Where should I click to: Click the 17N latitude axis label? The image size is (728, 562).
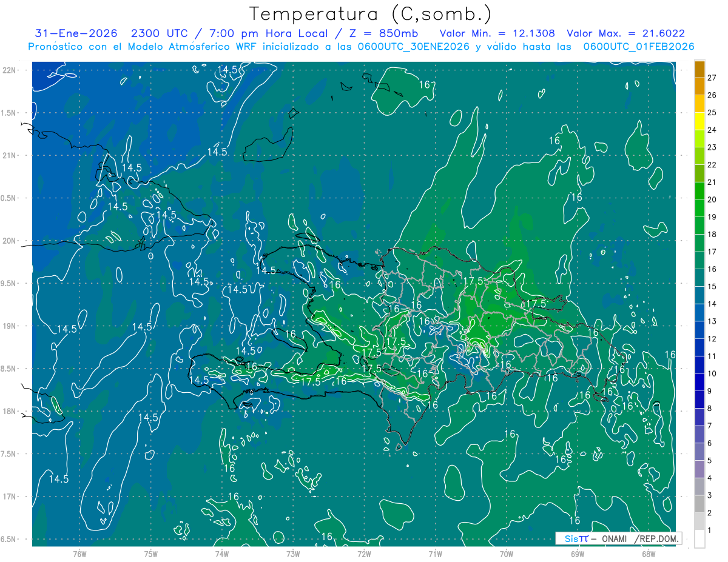tap(10, 497)
